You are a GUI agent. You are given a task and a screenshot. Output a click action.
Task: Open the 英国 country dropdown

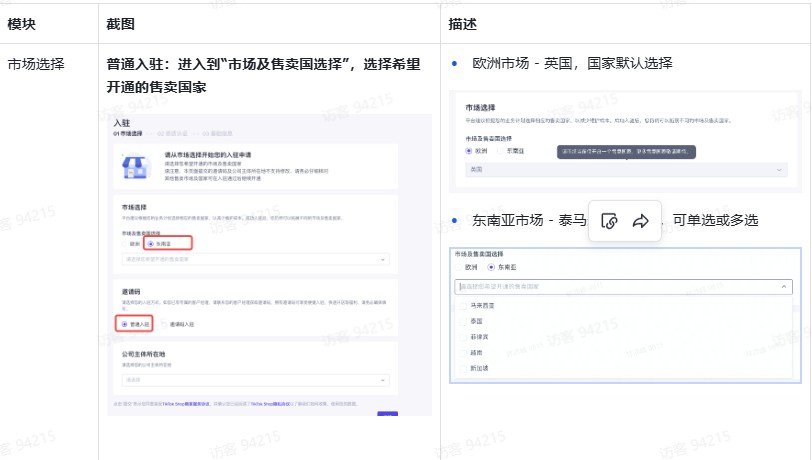[624, 170]
